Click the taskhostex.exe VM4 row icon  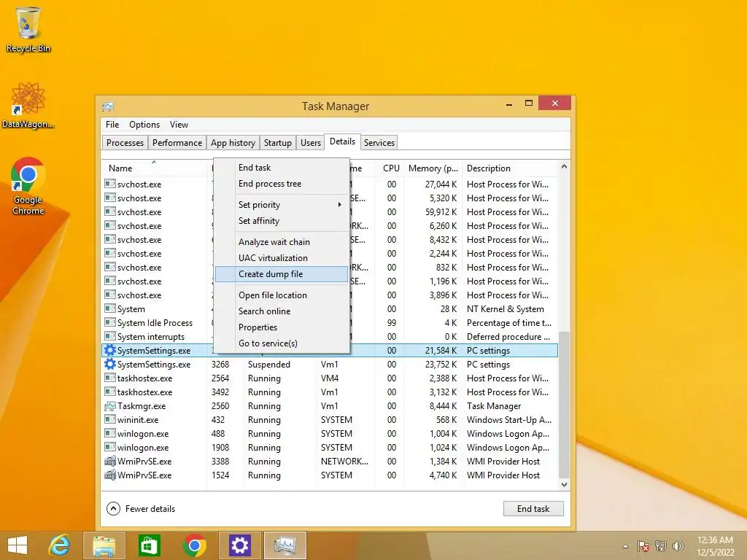click(x=110, y=378)
